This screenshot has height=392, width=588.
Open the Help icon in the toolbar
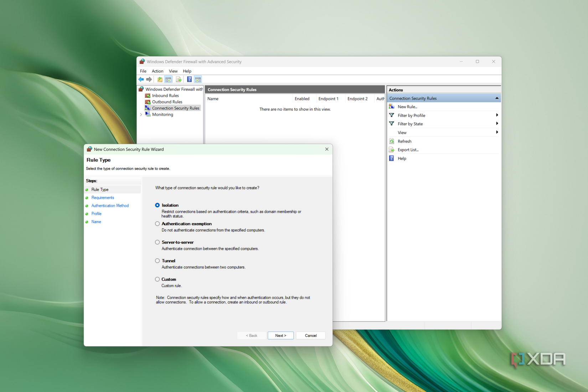point(189,79)
